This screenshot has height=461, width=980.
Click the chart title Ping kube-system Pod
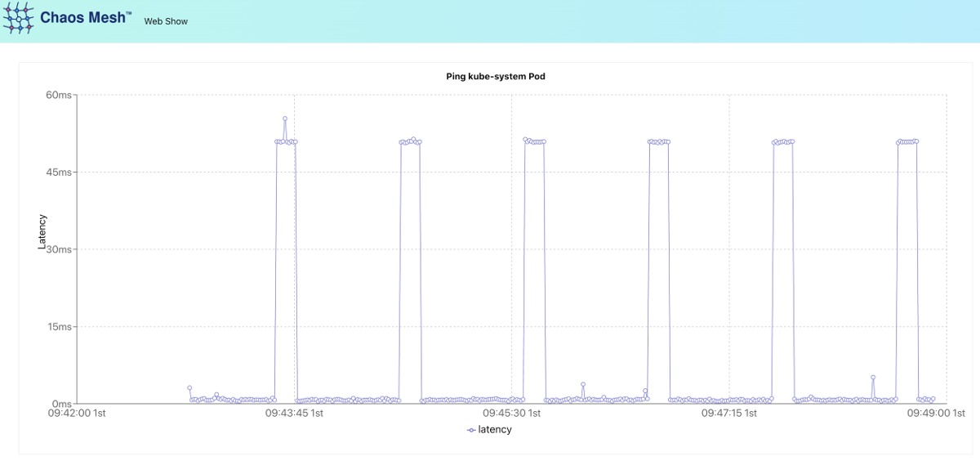pos(495,76)
